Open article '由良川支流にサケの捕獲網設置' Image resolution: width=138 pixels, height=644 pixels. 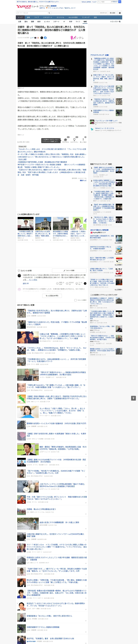pos(59,522)
